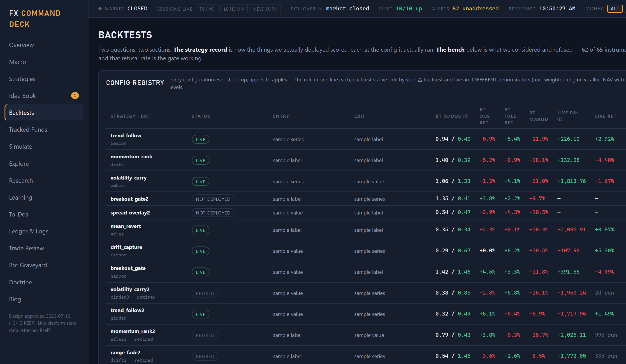Click the +1,813.76 live P&L value

[571, 181]
